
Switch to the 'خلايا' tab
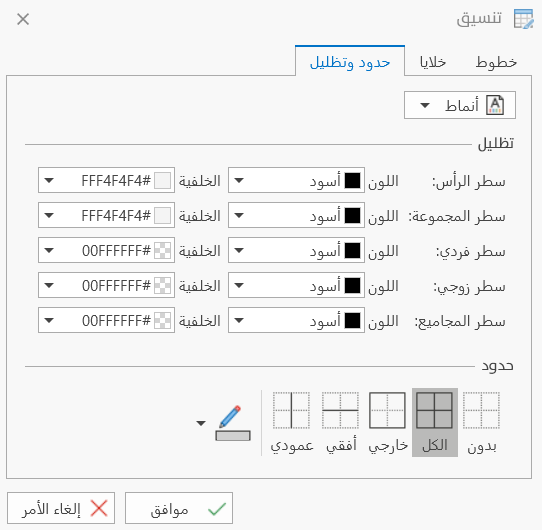pyautogui.click(x=433, y=62)
